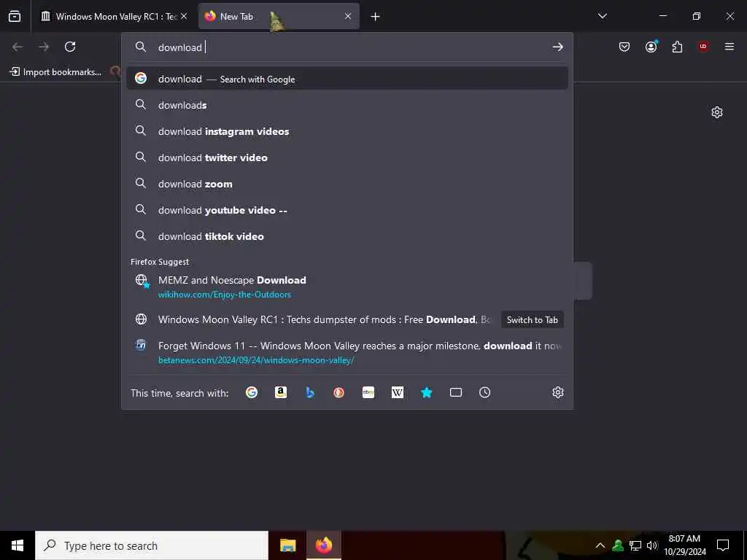Screen dimensions: 747x560
Task: Select the 'downloads' search suggestion
Action: pyautogui.click(x=347, y=105)
